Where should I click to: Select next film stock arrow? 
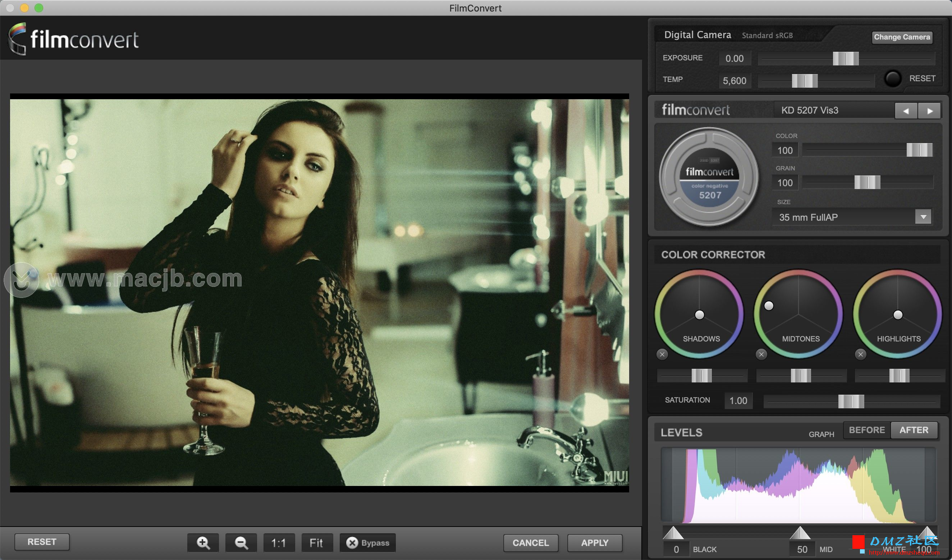point(929,111)
